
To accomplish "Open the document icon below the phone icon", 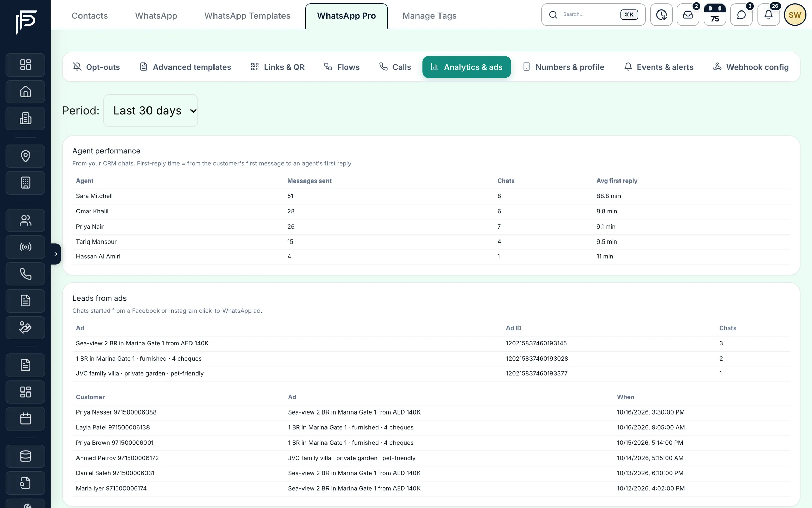I will click(25, 301).
